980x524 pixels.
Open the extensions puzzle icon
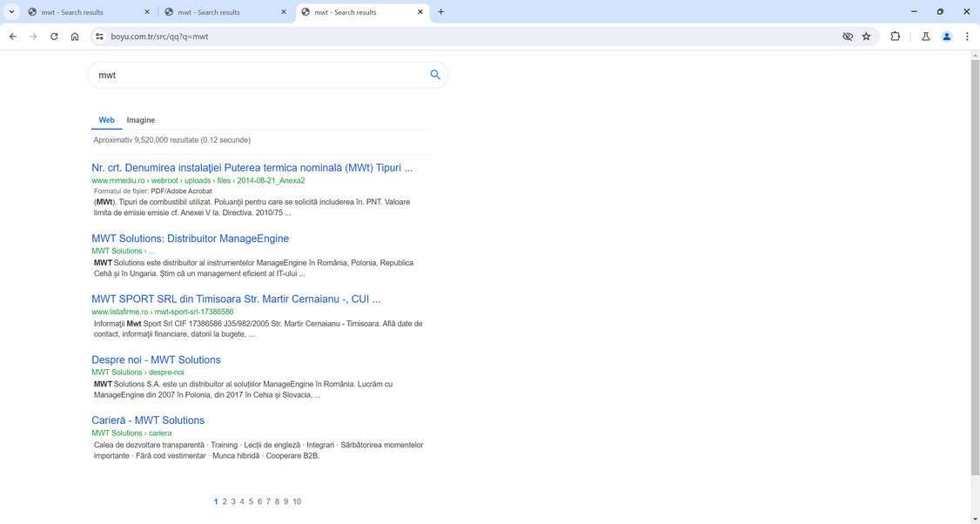(x=896, y=37)
